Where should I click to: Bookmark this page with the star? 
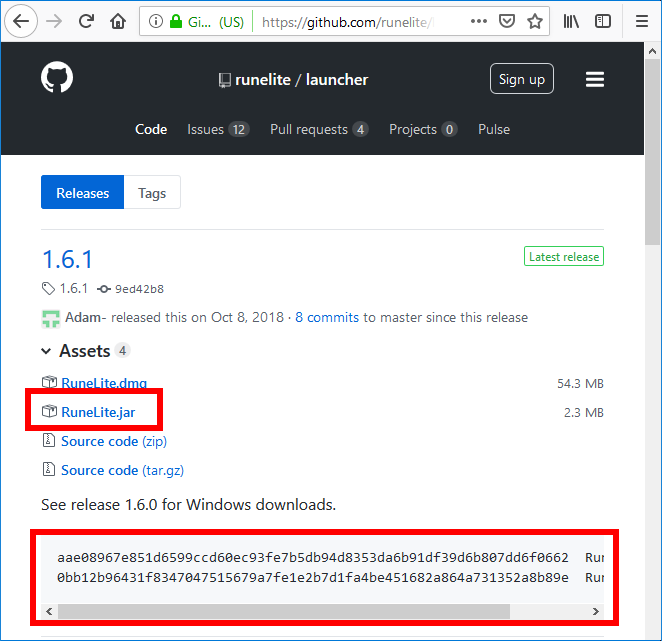tap(535, 21)
